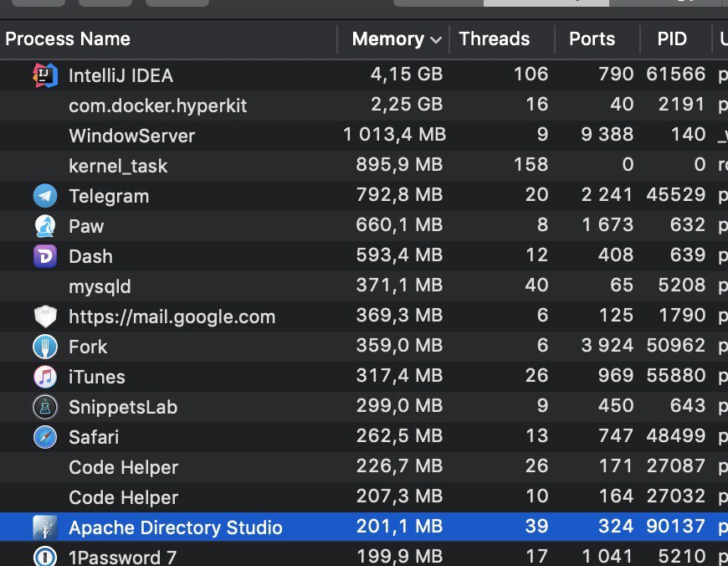
Task: Click the 2,25 GB memory value
Action: click(407, 105)
